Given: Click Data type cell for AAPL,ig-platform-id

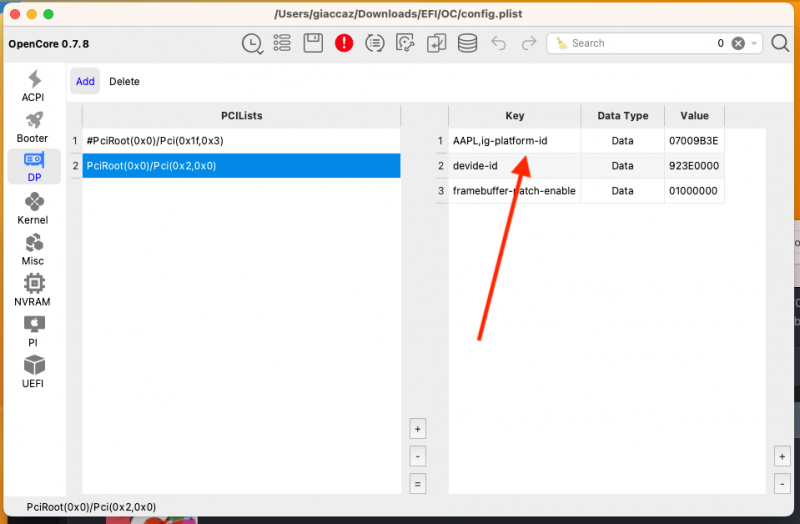Looking at the screenshot, I should (622, 141).
